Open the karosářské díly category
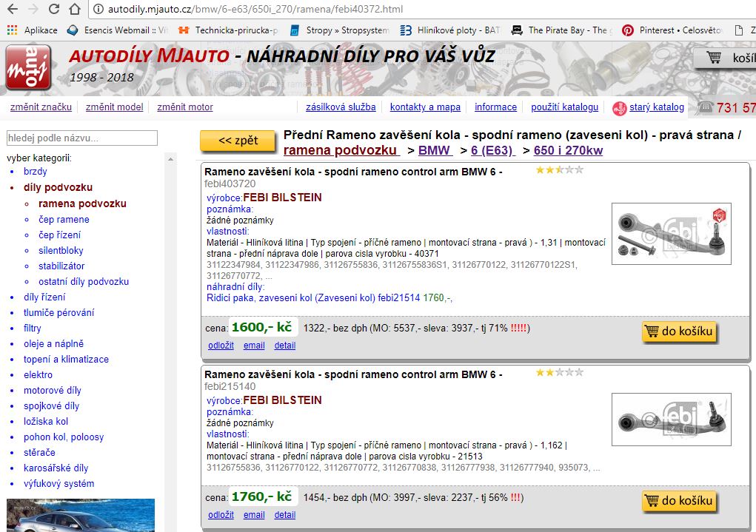Viewport: 756px width, 532px height. pyautogui.click(x=56, y=468)
